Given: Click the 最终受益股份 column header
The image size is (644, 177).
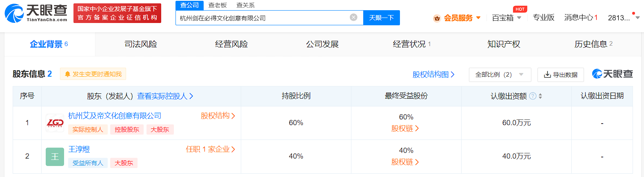Looking at the screenshot, I should pos(406,96).
